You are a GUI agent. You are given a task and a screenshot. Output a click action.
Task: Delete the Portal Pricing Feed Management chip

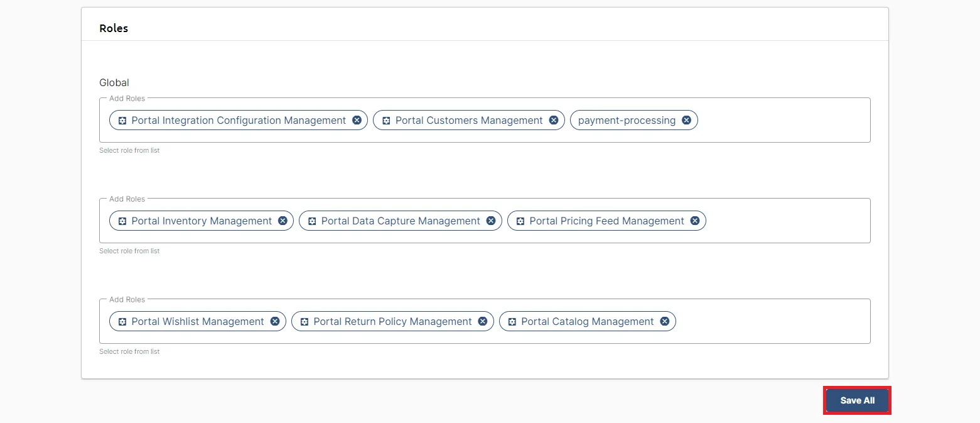click(x=695, y=221)
